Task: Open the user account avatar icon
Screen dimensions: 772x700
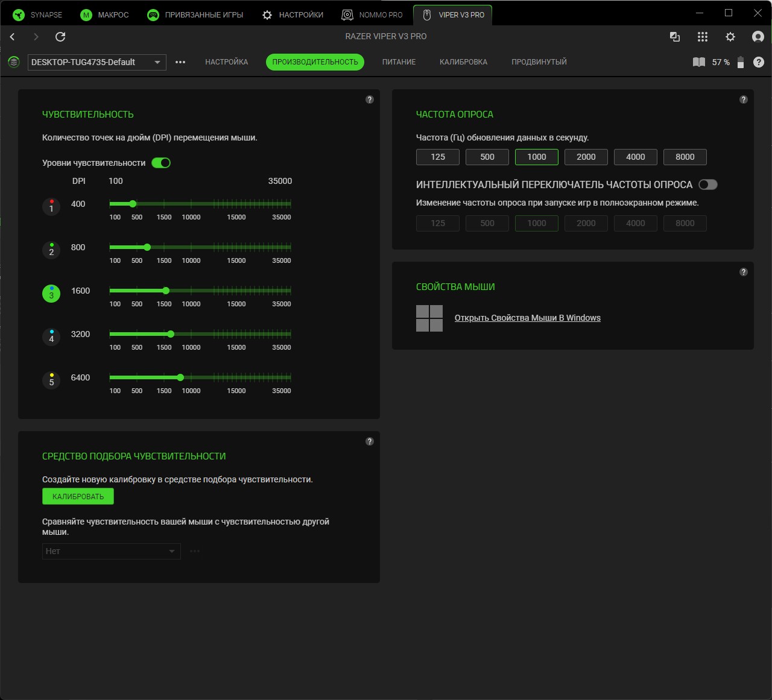Action: (x=758, y=37)
